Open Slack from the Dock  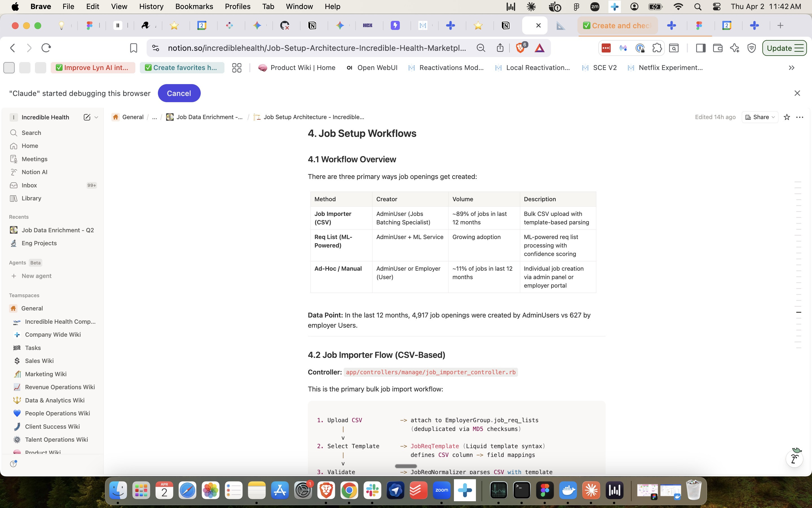372,491
